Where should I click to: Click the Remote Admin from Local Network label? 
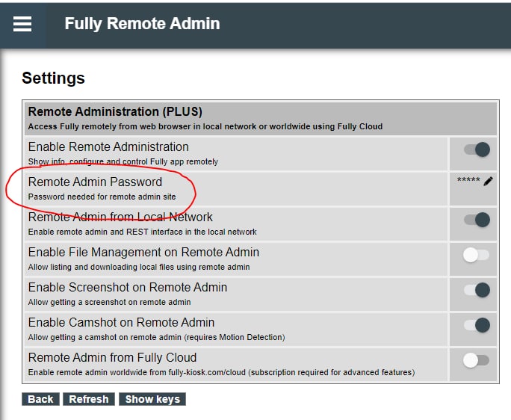120,217
